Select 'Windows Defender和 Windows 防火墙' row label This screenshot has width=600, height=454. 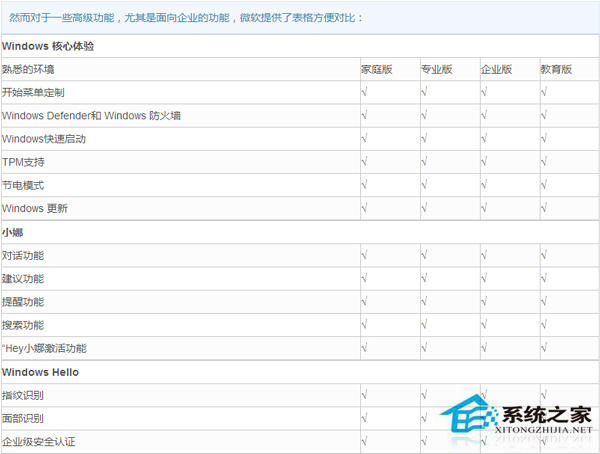91,116
